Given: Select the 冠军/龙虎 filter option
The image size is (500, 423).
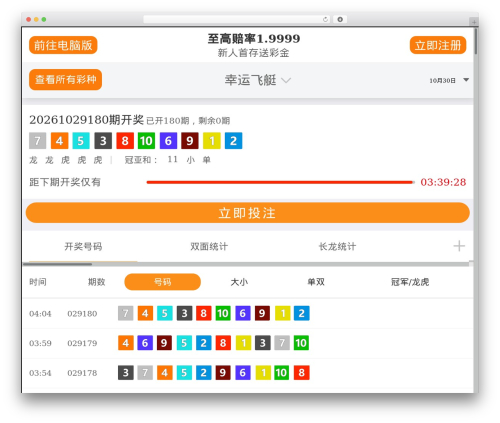Looking at the screenshot, I should [410, 282].
